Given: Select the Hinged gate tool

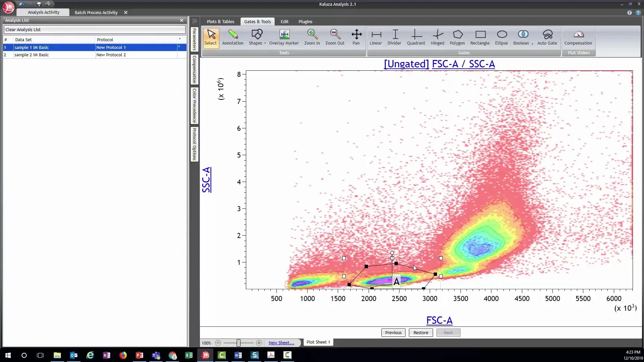Looking at the screenshot, I should point(437,37).
